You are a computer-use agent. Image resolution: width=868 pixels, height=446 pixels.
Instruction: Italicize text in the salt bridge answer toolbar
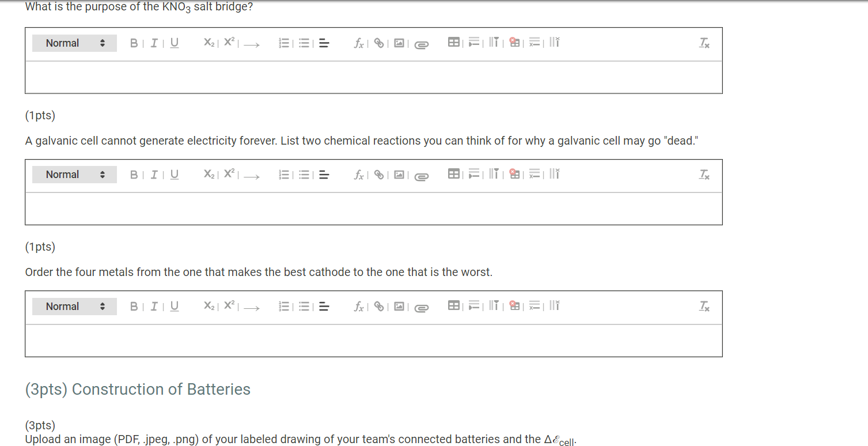point(154,43)
